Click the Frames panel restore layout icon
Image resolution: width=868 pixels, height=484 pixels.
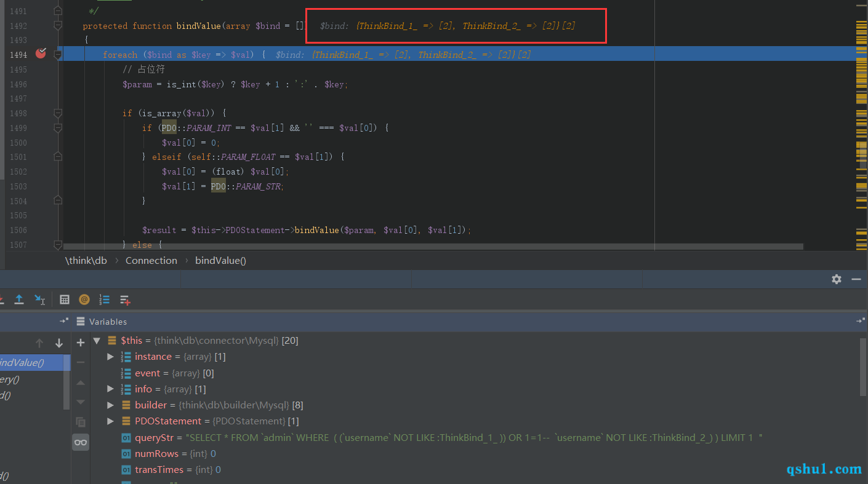63,321
